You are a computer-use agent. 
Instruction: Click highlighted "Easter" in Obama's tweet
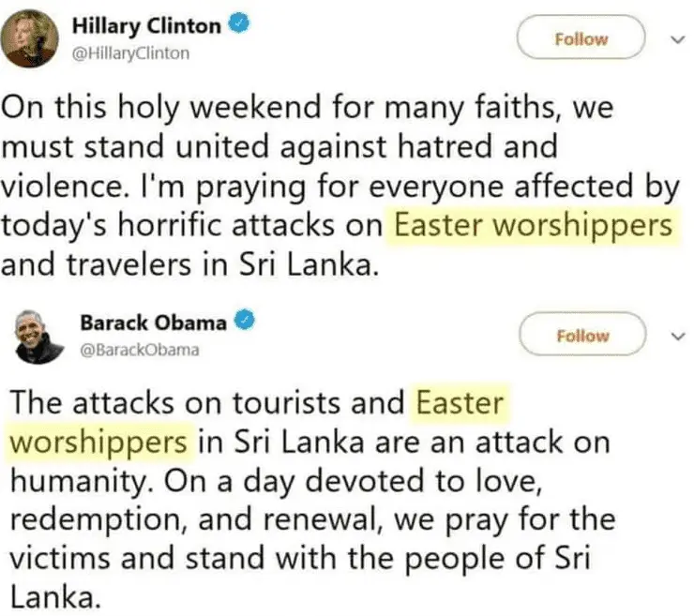(460, 404)
